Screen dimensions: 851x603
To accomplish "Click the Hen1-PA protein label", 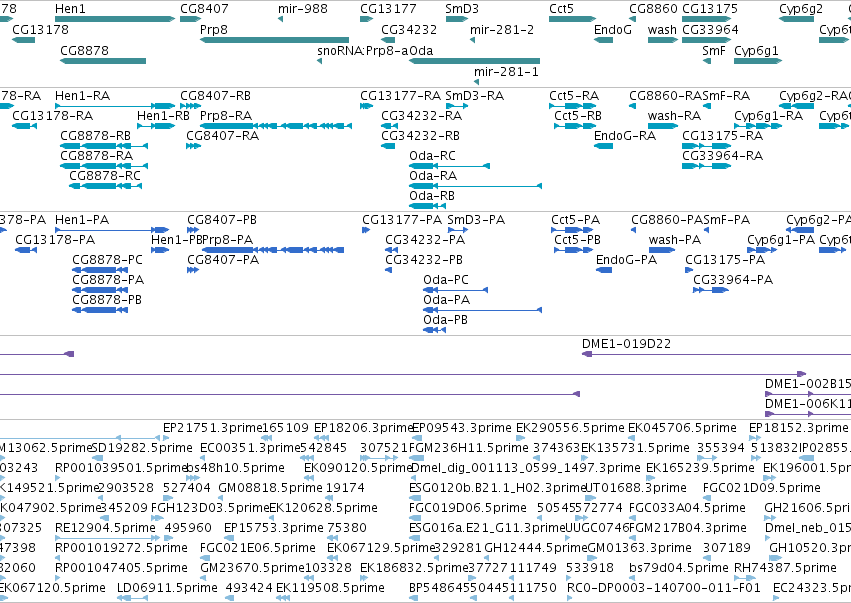I will [x=82, y=220].
